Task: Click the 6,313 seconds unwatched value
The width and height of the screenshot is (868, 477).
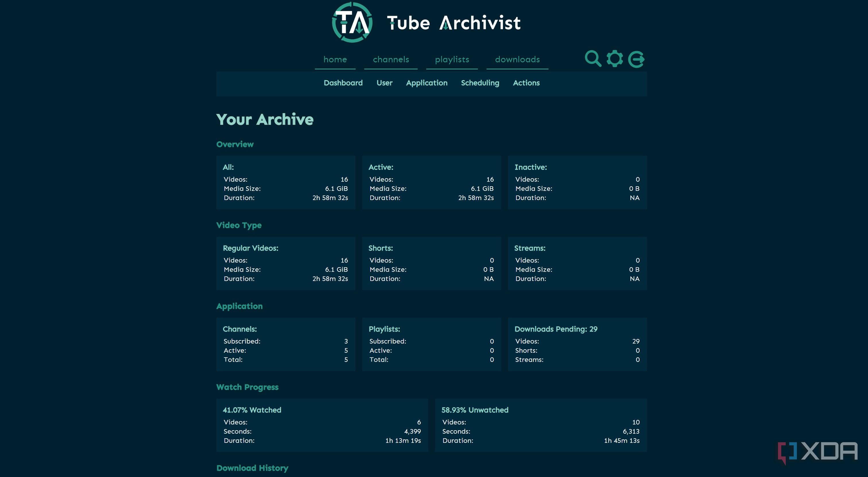Action: pos(631,432)
